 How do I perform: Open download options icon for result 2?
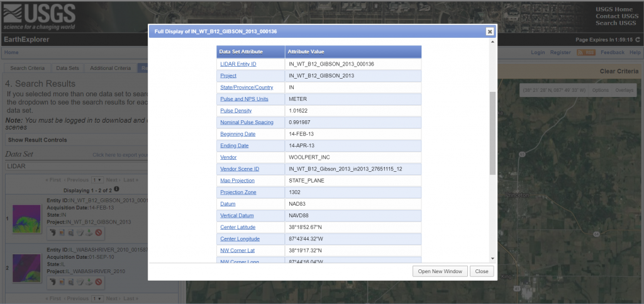(89, 282)
